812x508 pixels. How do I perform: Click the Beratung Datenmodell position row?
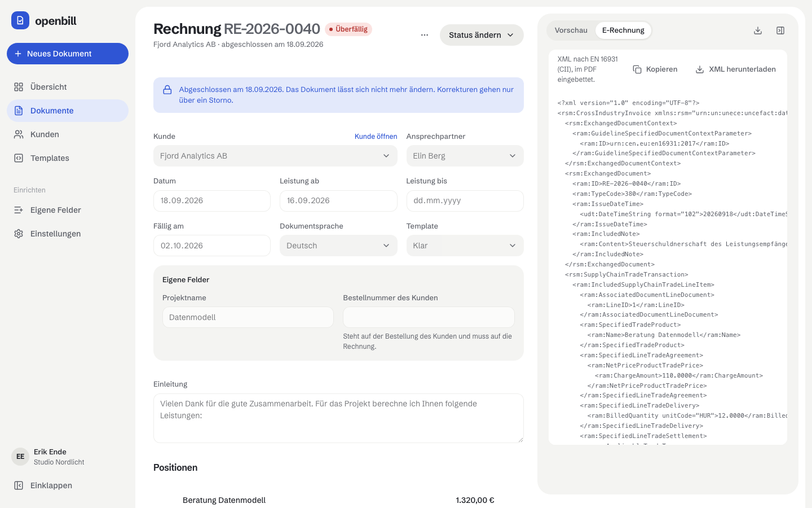click(338, 500)
